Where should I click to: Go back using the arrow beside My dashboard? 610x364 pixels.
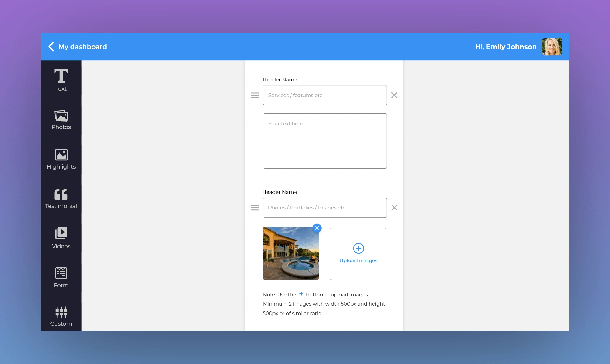(51, 47)
